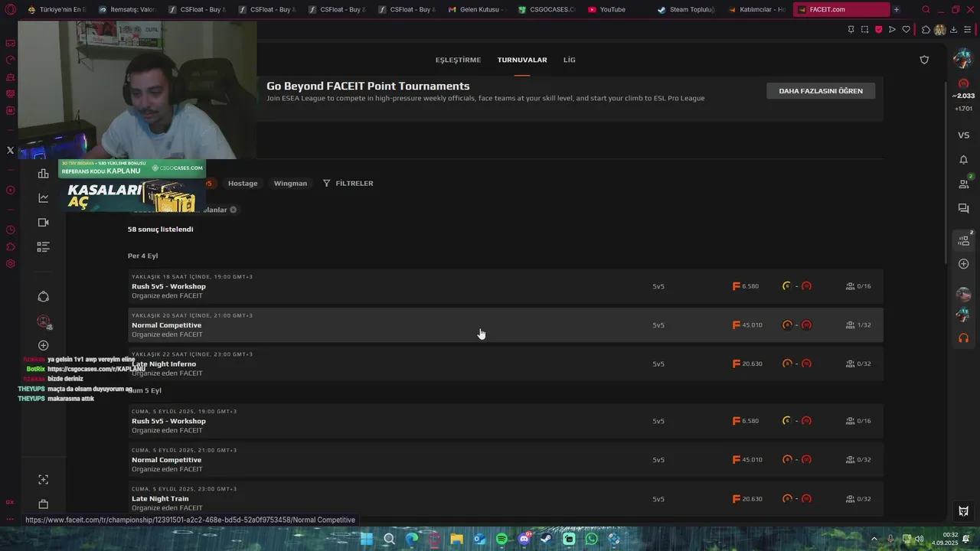The image size is (980, 551).
Task: Open WhatsApp from the taskbar
Action: pos(591,539)
